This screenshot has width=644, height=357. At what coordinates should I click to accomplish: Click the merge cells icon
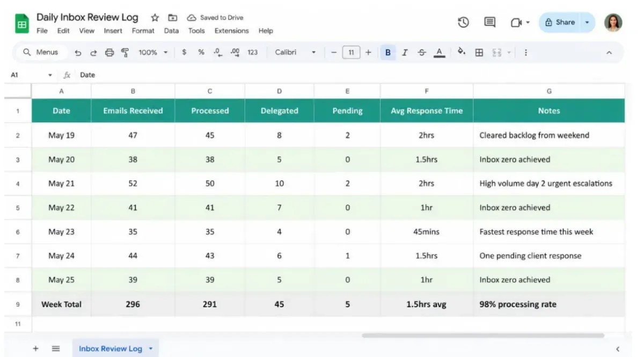[496, 53]
